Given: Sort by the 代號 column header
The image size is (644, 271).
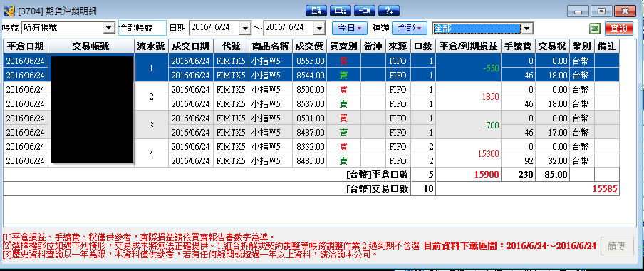Looking at the screenshot, I should point(231,46).
